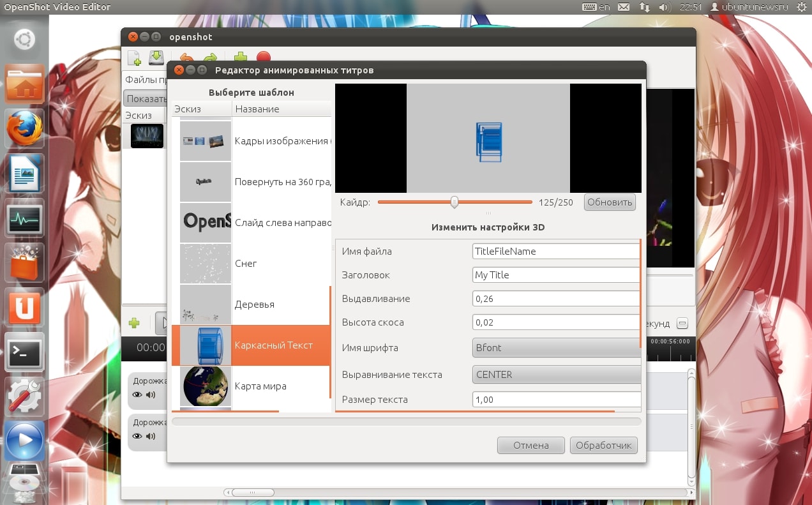Select the Снег template

coord(252,264)
